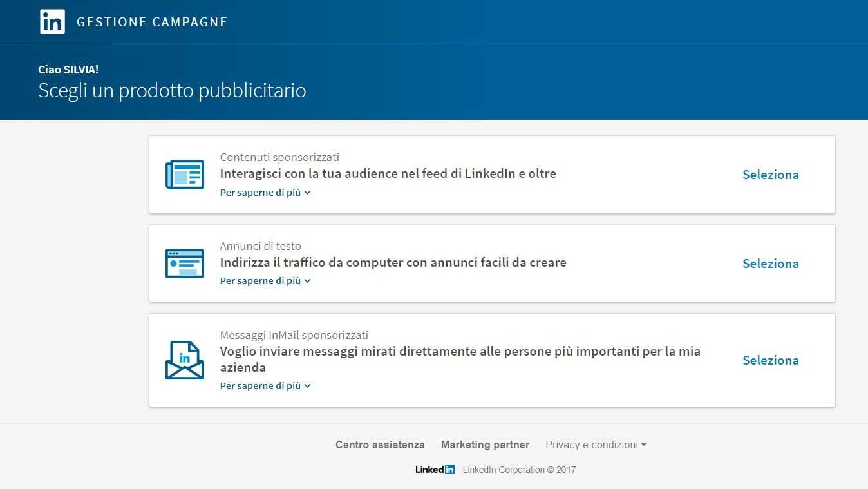Click the 'Ciao SILVIA!' greeting

pos(68,70)
